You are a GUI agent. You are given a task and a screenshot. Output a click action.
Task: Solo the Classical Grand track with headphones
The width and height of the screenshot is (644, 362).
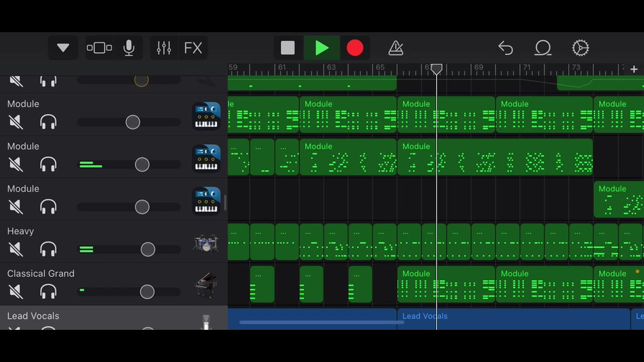point(48,292)
